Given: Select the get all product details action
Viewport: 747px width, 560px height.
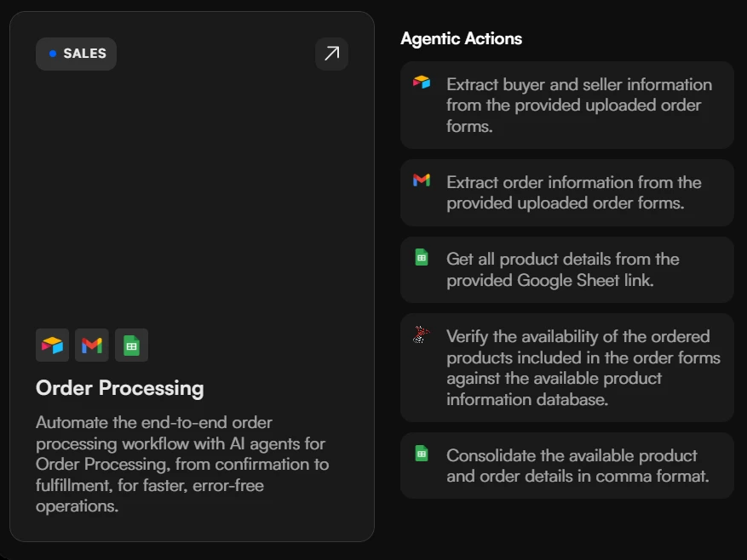Looking at the screenshot, I should [566, 269].
